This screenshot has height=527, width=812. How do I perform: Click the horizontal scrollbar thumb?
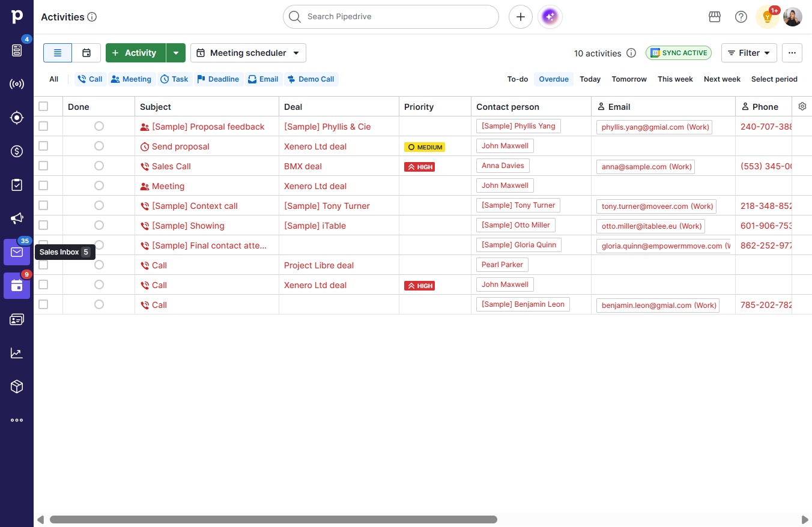(273, 519)
